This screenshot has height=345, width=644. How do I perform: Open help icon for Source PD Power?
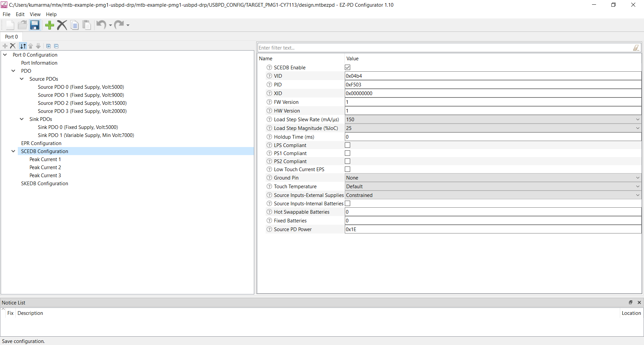click(x=269, y=229)
